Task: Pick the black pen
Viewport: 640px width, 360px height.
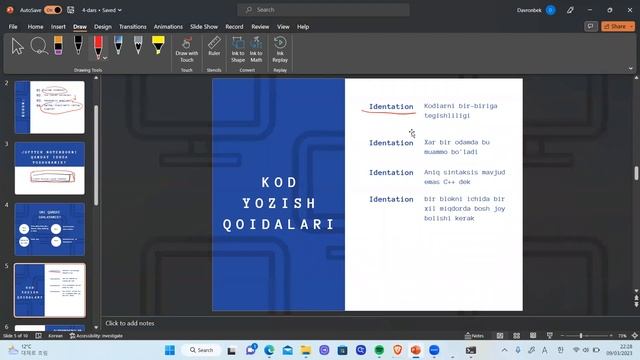Action: (78, 45)
